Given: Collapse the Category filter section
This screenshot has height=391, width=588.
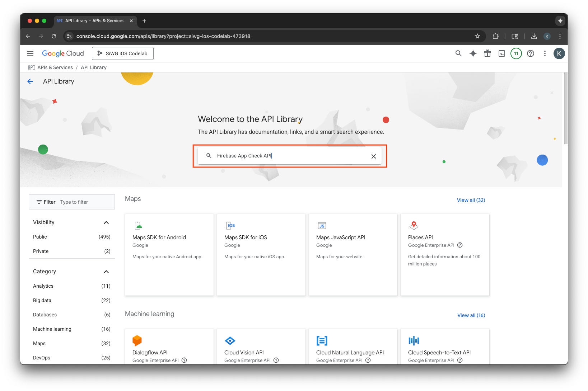Looking at the screenshot, I should pos(106,272).
